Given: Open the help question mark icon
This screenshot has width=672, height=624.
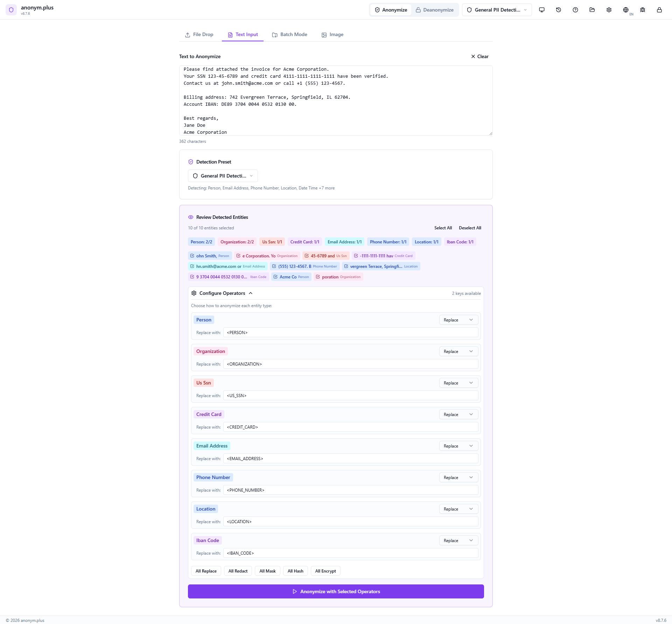Looking at the screenshot, I should click(575, 10).
